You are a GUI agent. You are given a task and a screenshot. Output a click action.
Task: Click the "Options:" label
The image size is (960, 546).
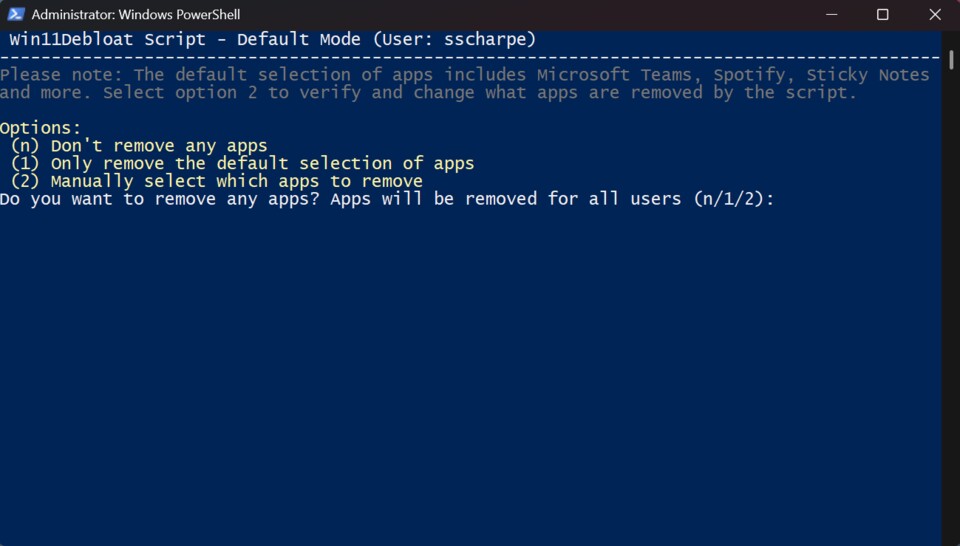pos(41,128)
